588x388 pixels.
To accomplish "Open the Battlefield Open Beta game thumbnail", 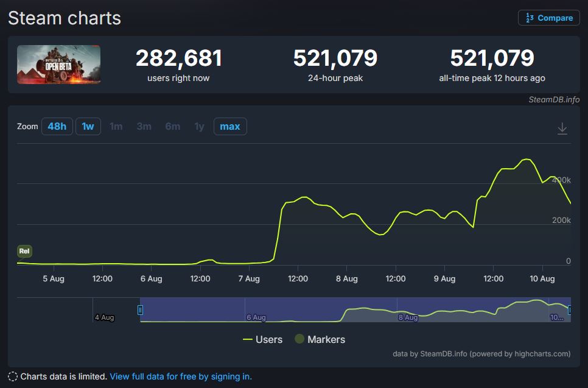I will pos(58,64).
